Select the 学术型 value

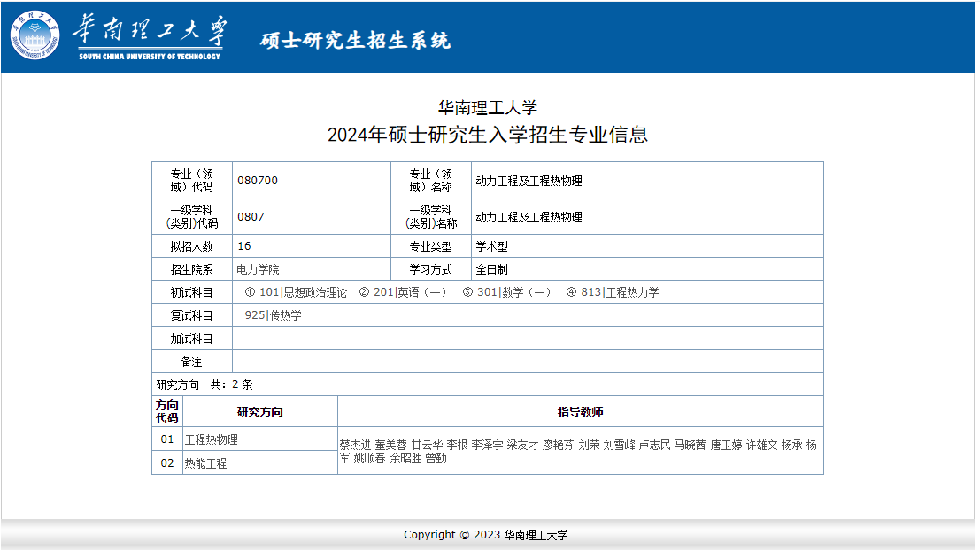point(492,246)
